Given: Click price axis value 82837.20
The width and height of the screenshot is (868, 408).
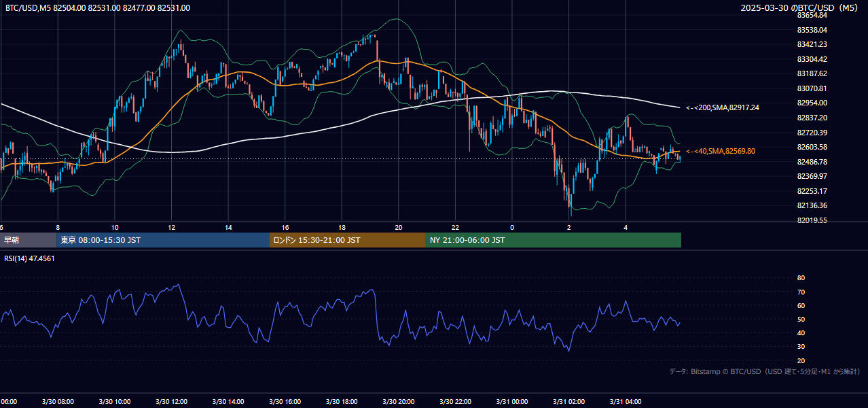Looking at the screenshot, I should pyautogui.click(x=812, y=118).
